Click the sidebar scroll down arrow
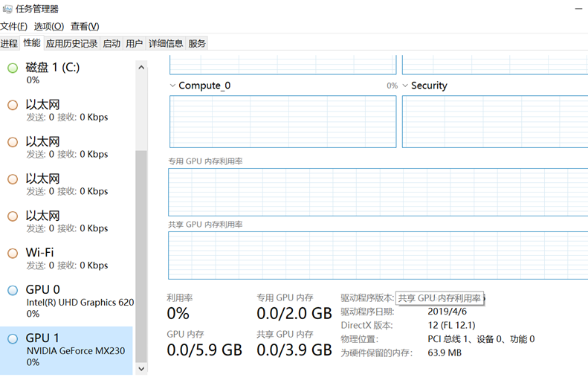This screenshot has height=383, width=588. tap(142, 367)
